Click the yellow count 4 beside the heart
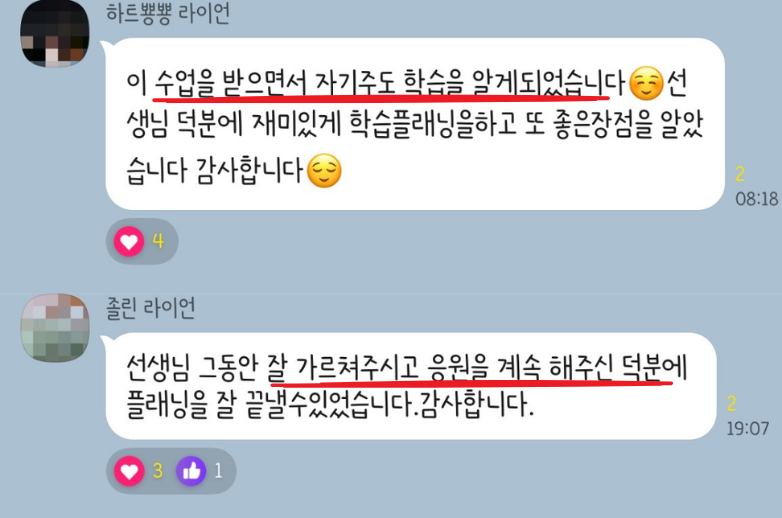This screenshot has height=518, width=782. (158, 241)
